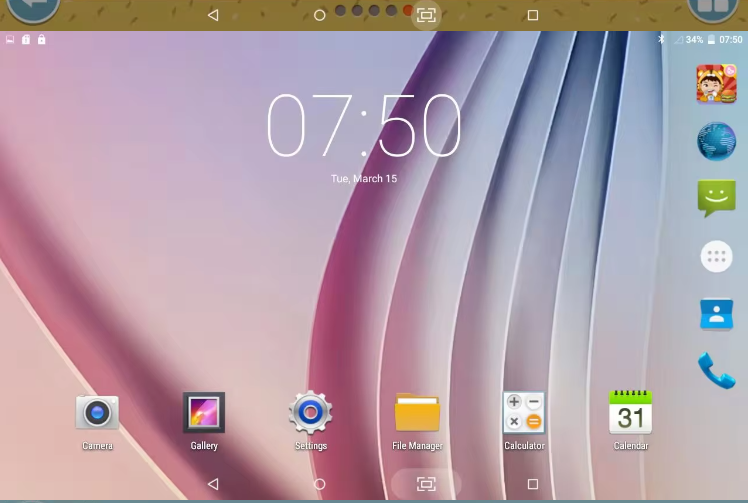Tap the Bluetooth status icon
Viewport: 748px width, 503px height.
pyautogui.click(x=661, y=39)
